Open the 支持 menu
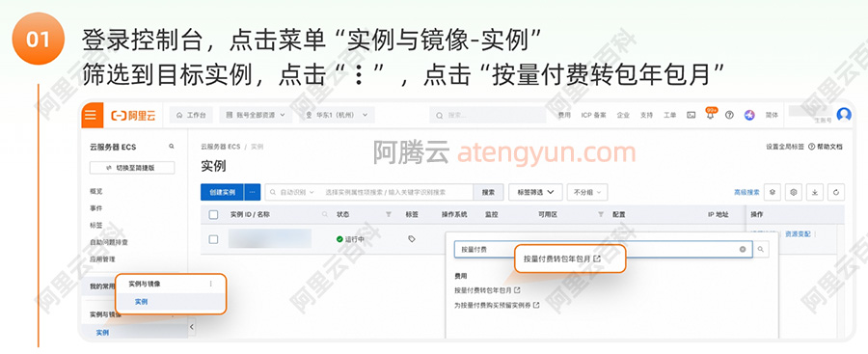868x354 pixels. pyautogui.click(x=646, y=115)
